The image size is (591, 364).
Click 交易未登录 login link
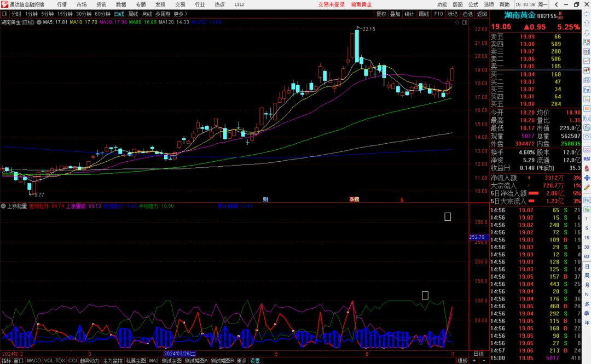pyautogui.click(x=331, y=4)
